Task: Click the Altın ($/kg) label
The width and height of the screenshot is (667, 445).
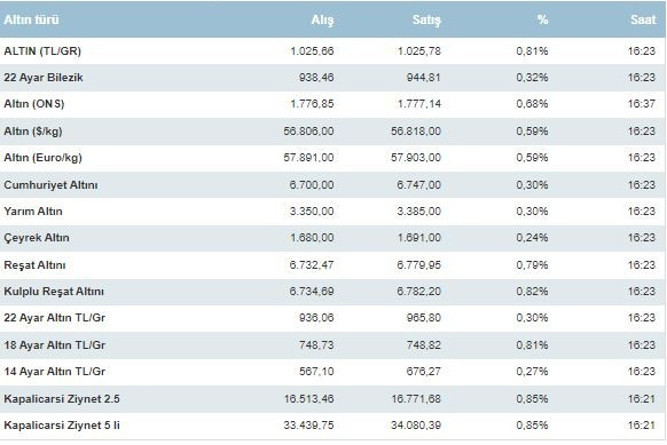Action: tap(33, 131)
